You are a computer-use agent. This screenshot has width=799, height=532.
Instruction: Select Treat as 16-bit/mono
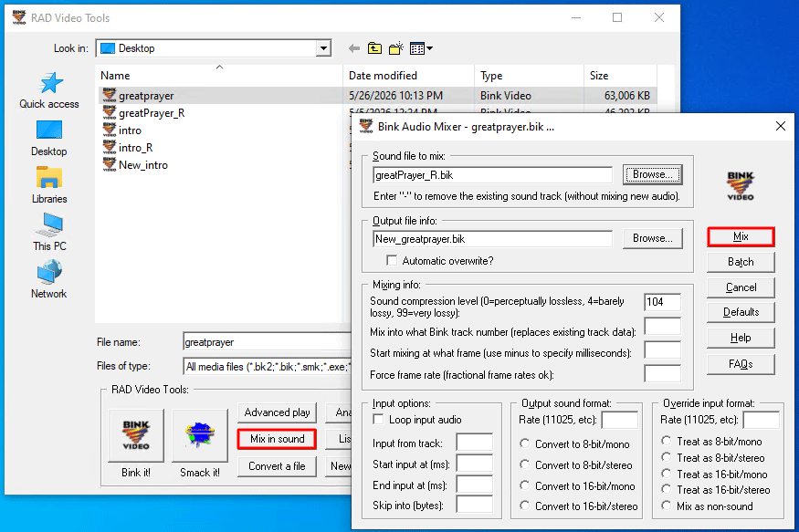tap(666, 474)
